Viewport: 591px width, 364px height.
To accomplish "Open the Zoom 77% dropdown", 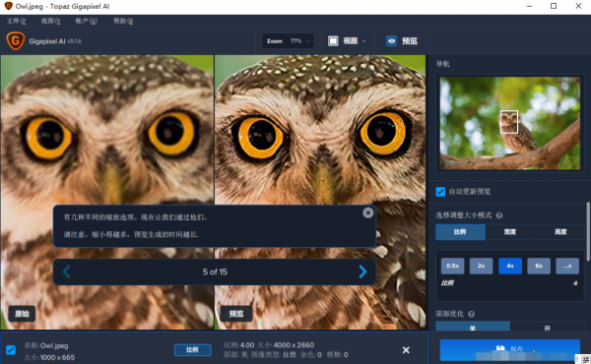I will click(x=289, y=41).
